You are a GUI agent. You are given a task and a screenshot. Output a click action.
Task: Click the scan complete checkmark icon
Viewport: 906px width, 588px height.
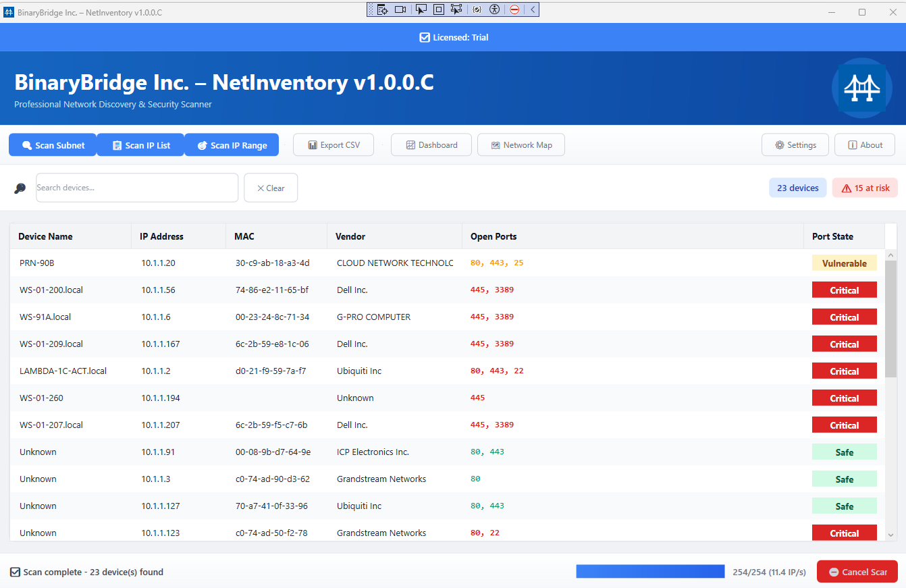tap(15, 572)
